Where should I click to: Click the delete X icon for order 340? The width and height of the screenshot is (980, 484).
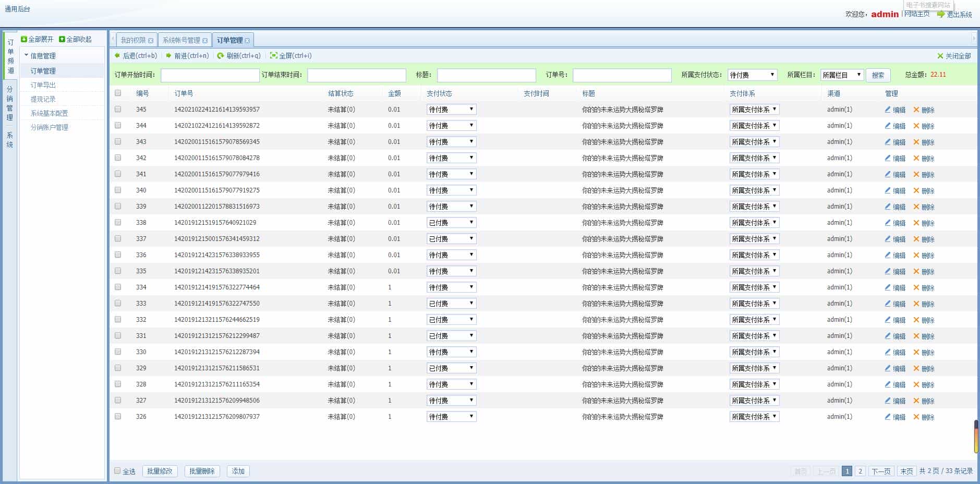click(x=916, y=190)
